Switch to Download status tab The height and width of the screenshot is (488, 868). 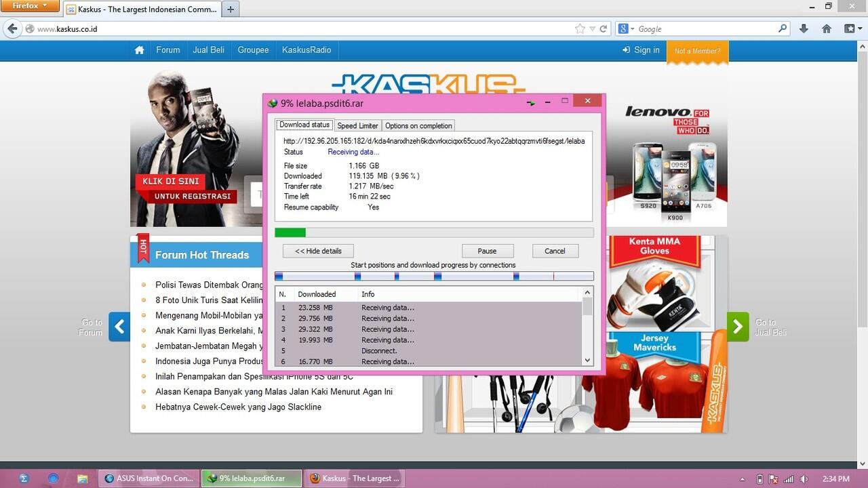point(304,125)
